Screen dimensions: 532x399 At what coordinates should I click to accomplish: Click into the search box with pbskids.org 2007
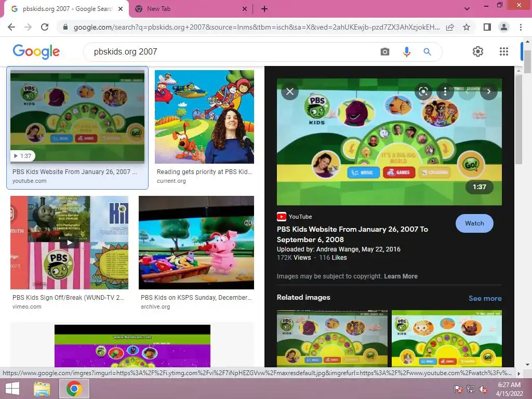coord(231,52)
